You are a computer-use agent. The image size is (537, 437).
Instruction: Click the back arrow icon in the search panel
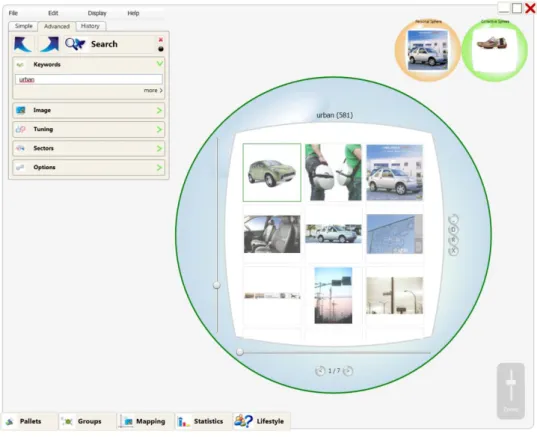23,44
